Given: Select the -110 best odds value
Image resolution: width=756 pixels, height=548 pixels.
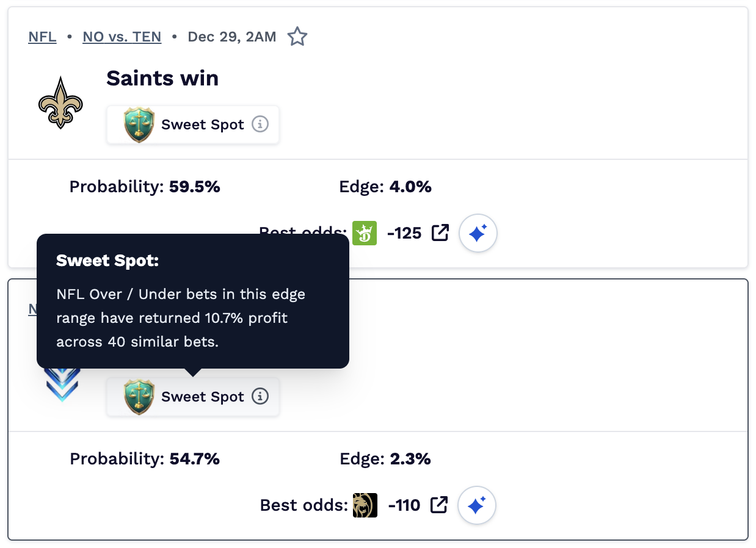Looking at the screenshot, I should [x=404, y=505].
